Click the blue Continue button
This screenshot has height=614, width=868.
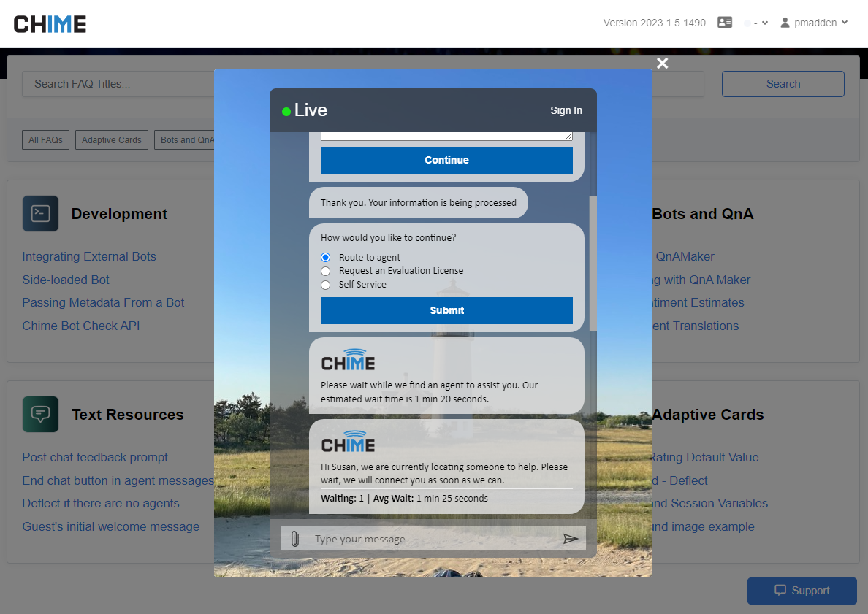coord(446,160)
